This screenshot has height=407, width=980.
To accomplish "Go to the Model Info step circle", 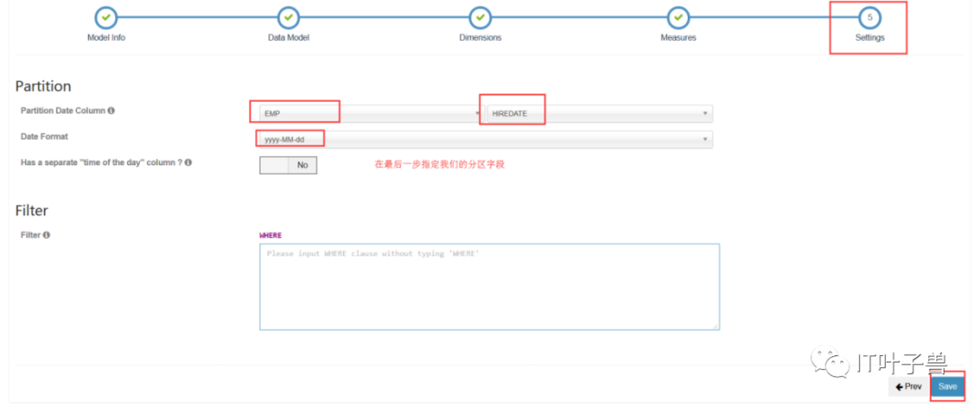I will point(105,17).
